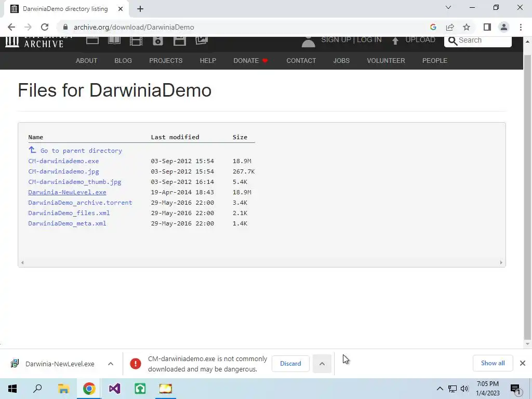The height and width of the screenshot is (399, 532).
Task: Click the UPLOAD arrow icon
Action: pyautogui.click(x=395, y=41)
